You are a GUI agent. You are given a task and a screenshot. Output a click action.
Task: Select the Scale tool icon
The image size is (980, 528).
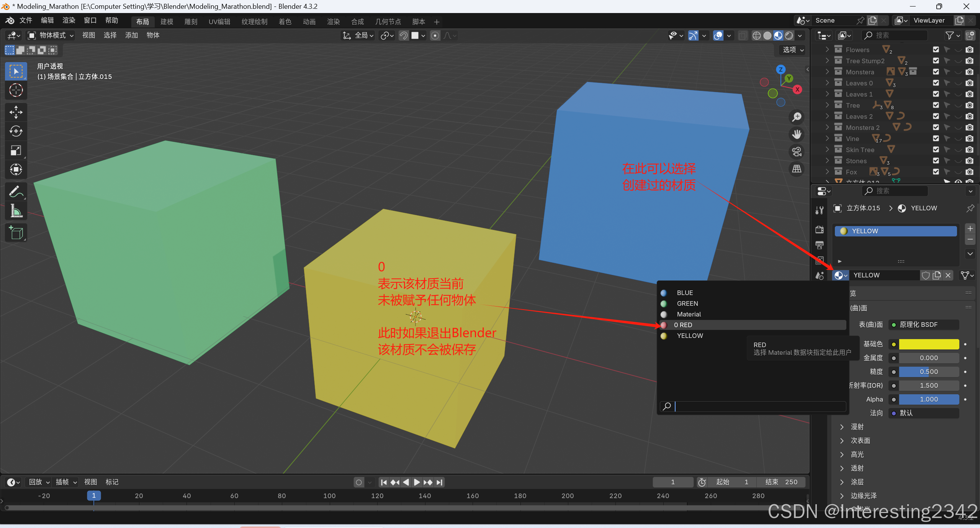click(x=16, y=150)
